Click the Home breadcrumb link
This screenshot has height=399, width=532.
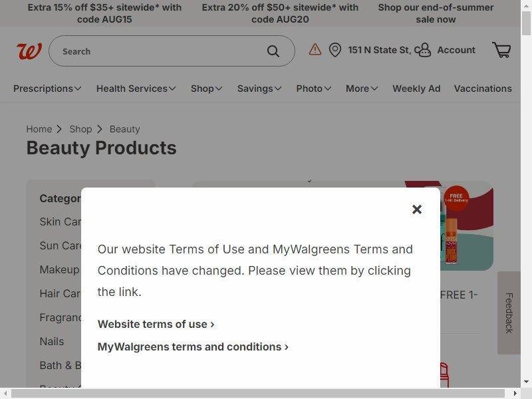point(39,129)
